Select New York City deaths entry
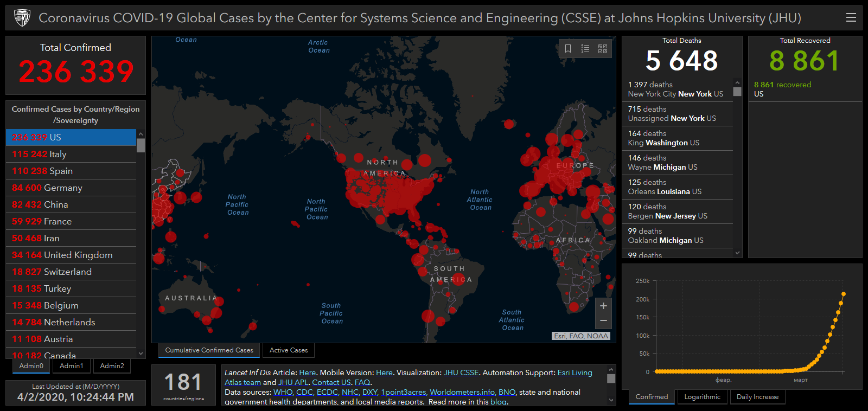This screenshot has width=868, height=411. click(678, 89)
